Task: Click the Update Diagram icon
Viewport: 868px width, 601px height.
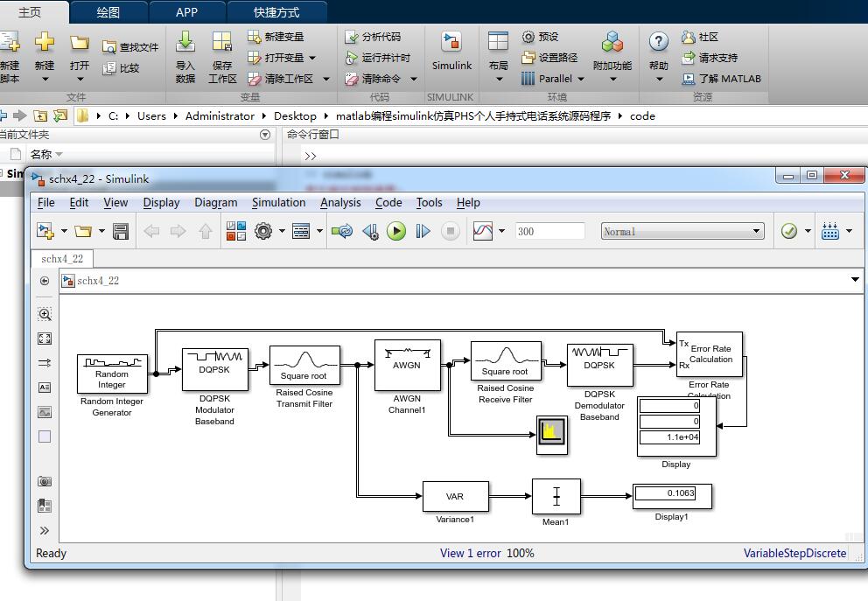Action: 342,231
